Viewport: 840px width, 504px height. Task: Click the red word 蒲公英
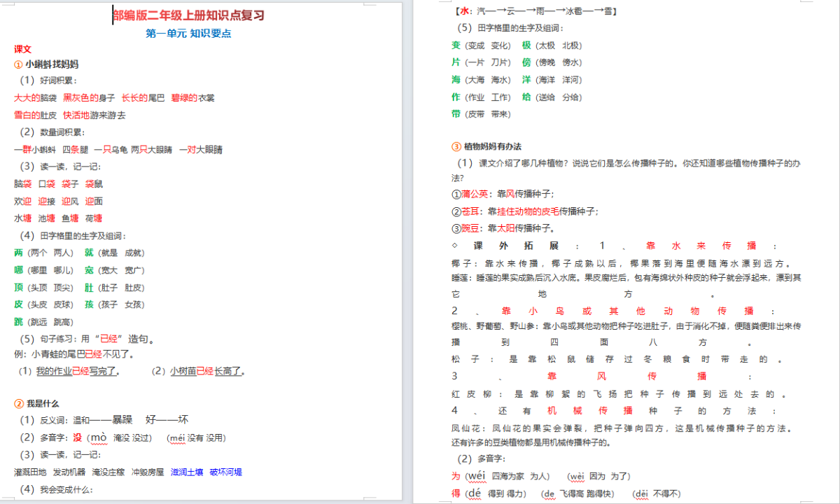(x=475, y=194)
